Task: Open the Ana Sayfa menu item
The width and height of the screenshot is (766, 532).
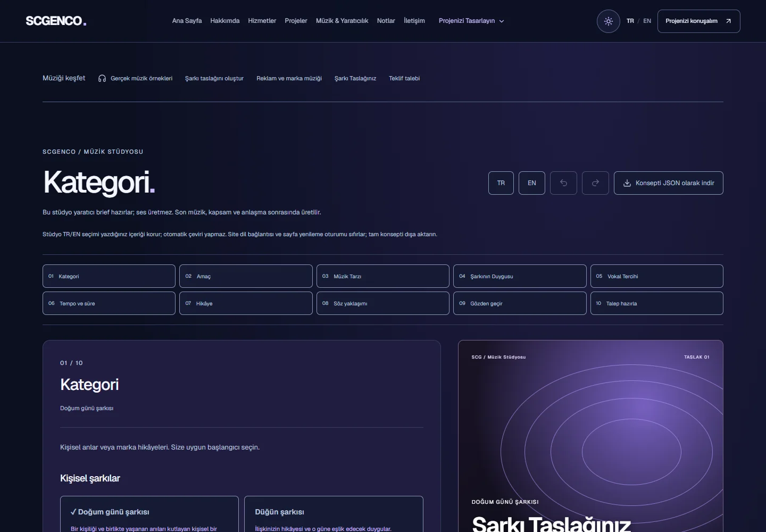Action: (x=187, y=21)
